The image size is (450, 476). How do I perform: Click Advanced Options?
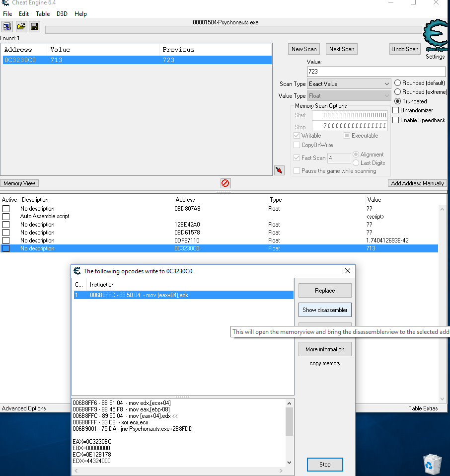coord(24,408)
